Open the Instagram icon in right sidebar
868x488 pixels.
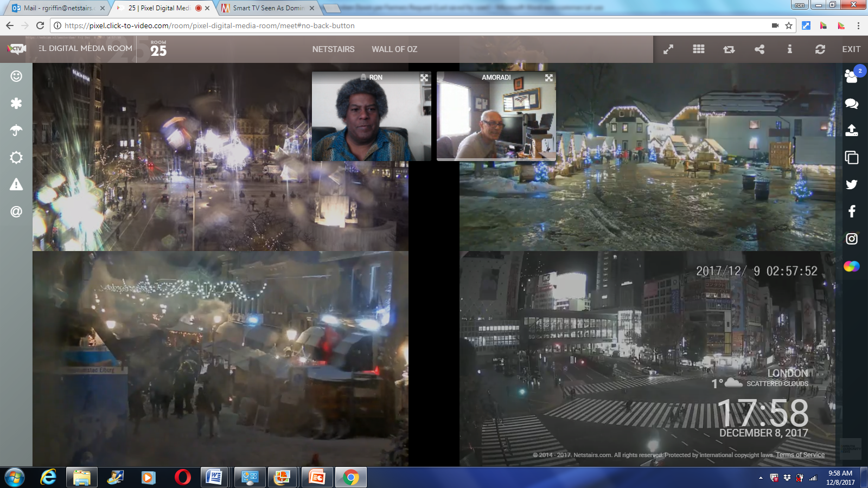852,239
